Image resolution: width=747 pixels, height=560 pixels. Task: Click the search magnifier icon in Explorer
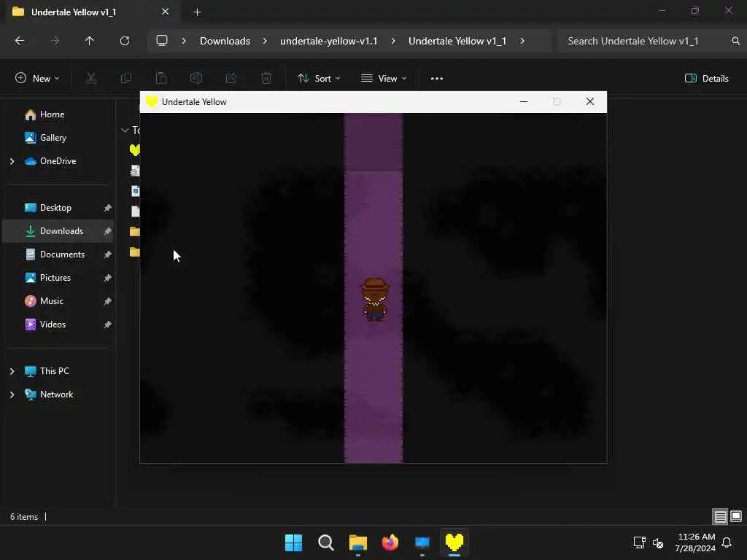click(x=735, y=41)
